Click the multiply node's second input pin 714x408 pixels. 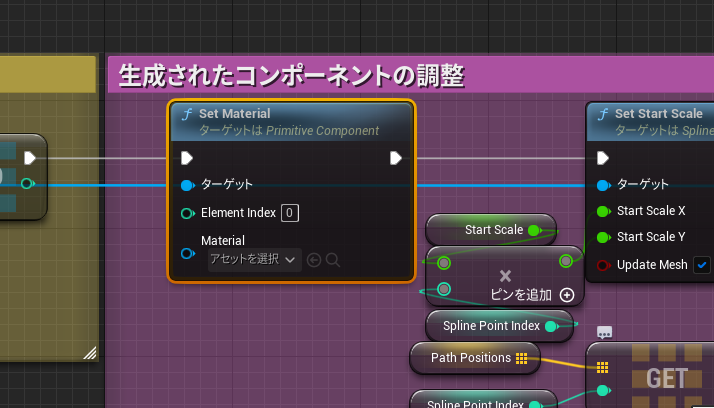coord(444,289)
